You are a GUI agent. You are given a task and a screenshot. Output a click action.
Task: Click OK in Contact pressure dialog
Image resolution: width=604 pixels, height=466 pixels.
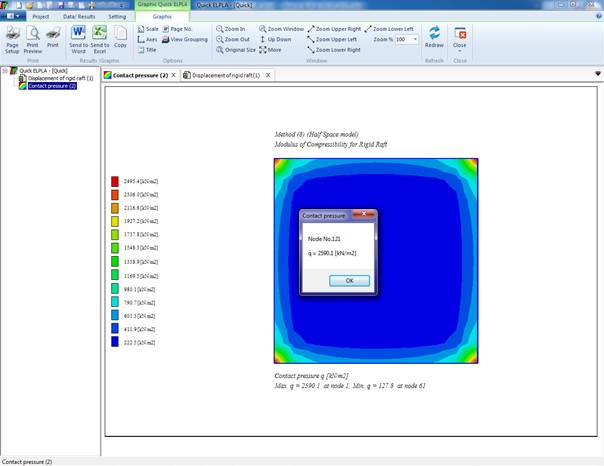[349, 280]
